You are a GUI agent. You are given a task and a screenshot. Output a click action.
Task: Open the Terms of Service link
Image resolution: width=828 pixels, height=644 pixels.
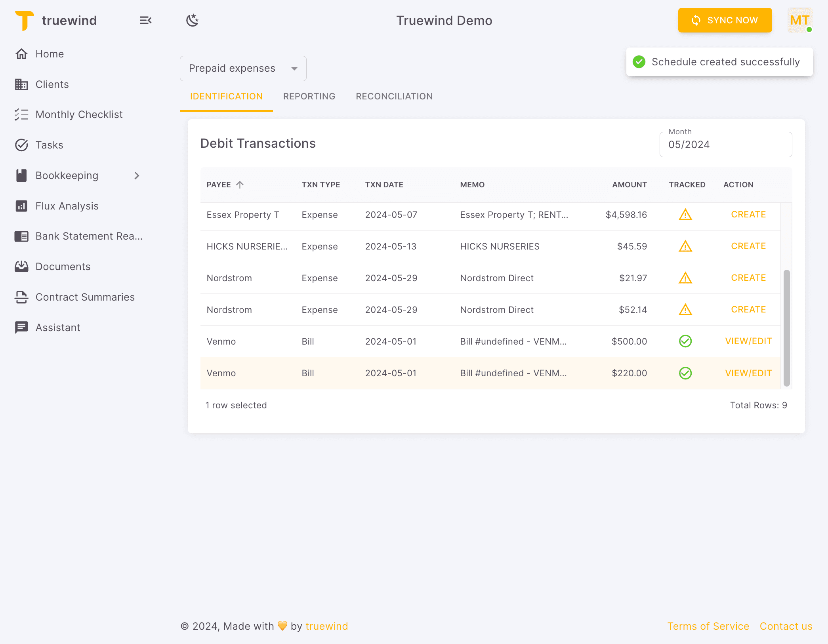click(708, 626)
